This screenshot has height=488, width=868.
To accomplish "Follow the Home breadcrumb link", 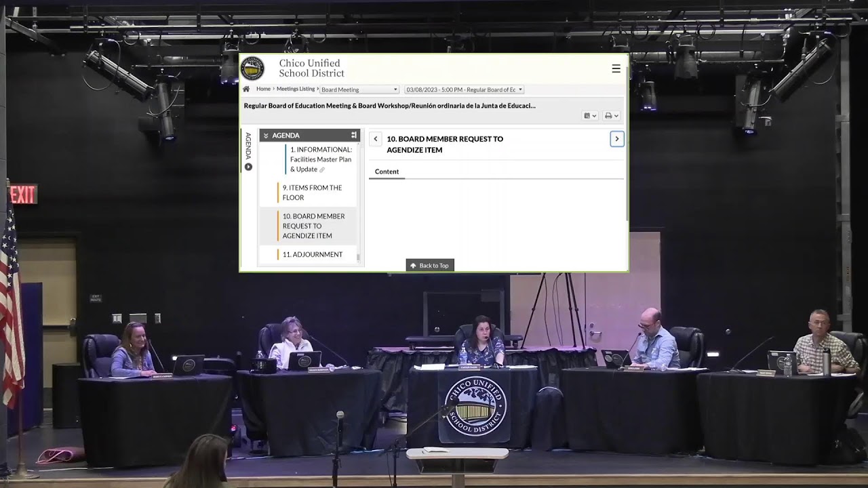I will coord(263,89).
